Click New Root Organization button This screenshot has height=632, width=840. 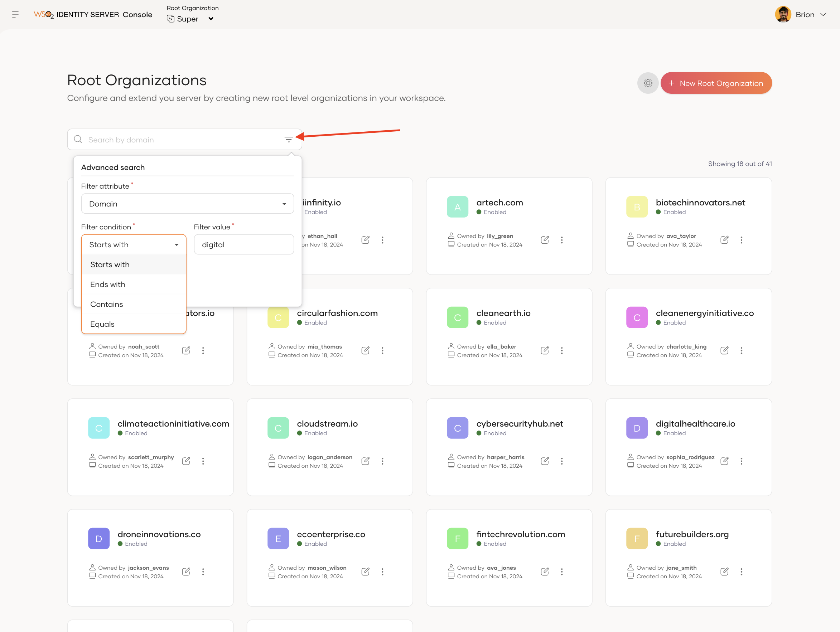tap(716, 83)
